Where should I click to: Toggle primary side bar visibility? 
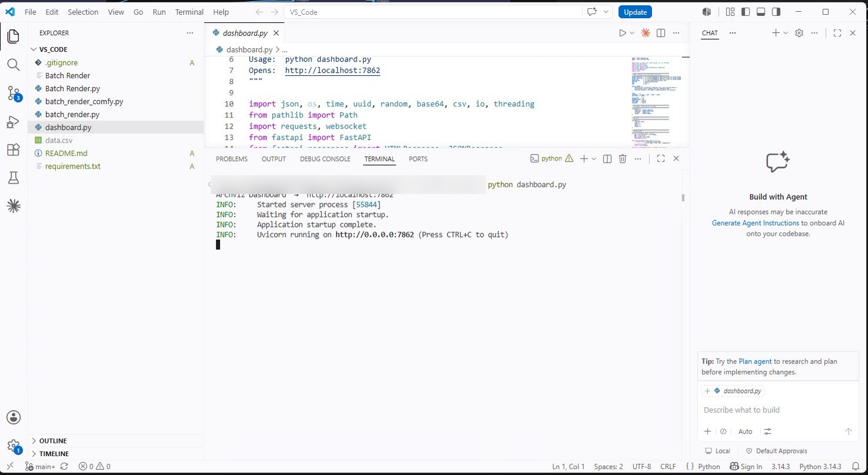pos(746,12)
